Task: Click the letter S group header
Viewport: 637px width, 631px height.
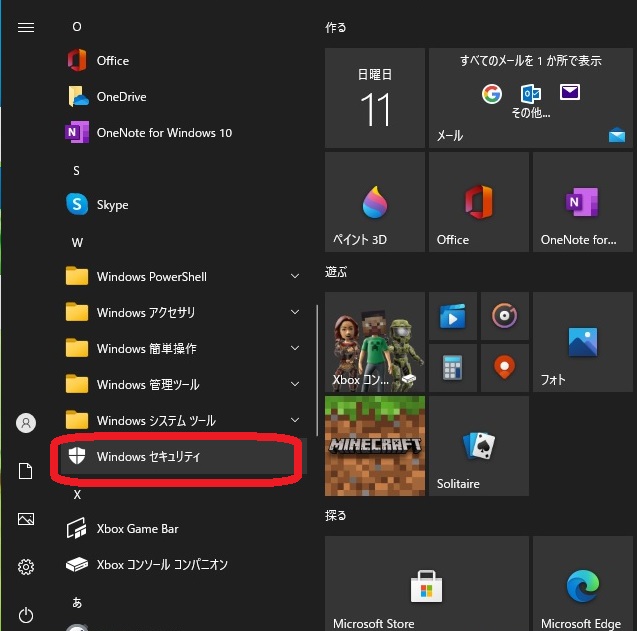Action: (76, 171)
